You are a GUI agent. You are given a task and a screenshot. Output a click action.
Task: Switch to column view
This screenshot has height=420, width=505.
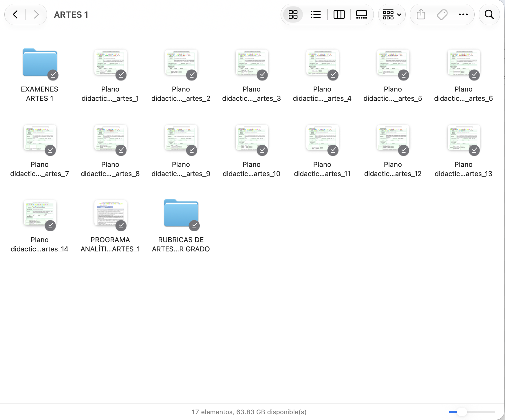tap(339, 14)
